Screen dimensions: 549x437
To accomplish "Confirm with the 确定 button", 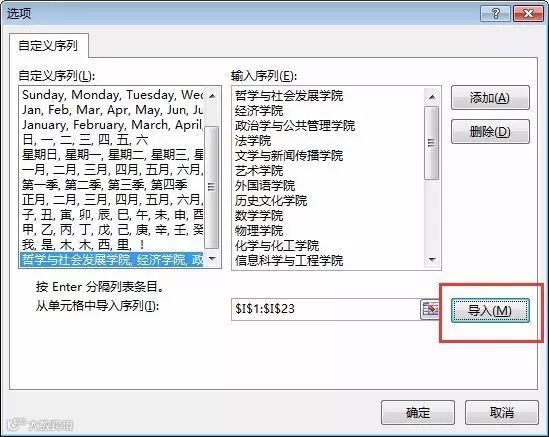I will pos(418,412).
